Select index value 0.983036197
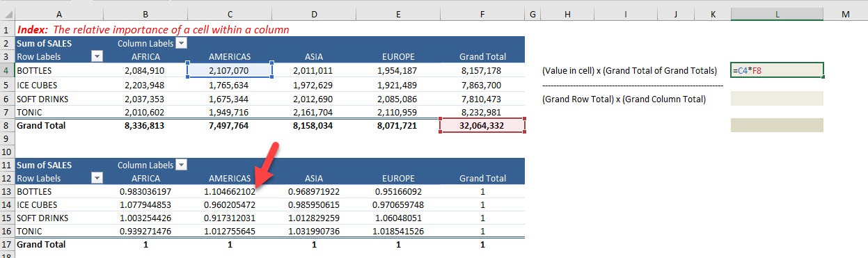868x258 pixels. coord(145,191)
